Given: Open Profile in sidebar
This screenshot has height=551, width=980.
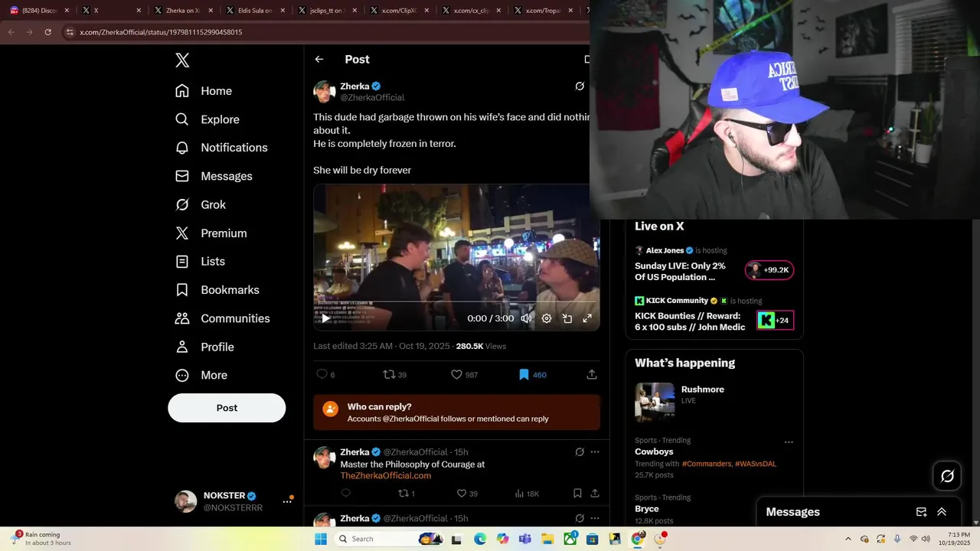Looking at the screenshot, I should pyautogui.click(x=205, y=347).
